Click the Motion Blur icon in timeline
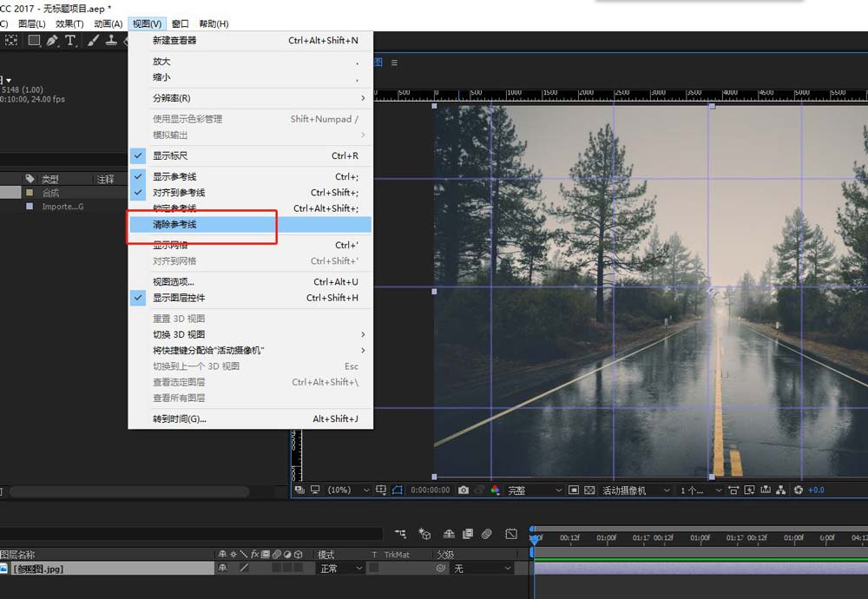 pos(487,534)
